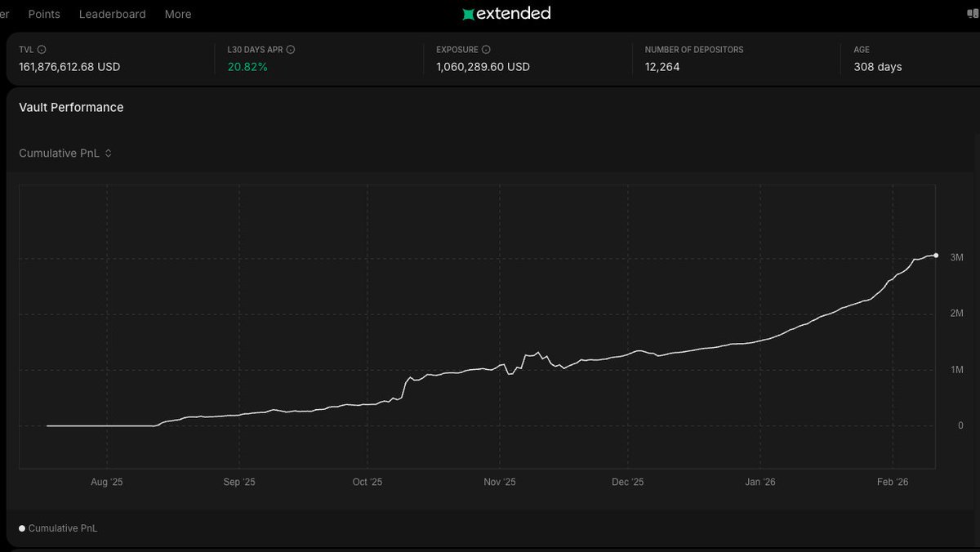Click the Dec '25 axis label

tap(628, 482)
